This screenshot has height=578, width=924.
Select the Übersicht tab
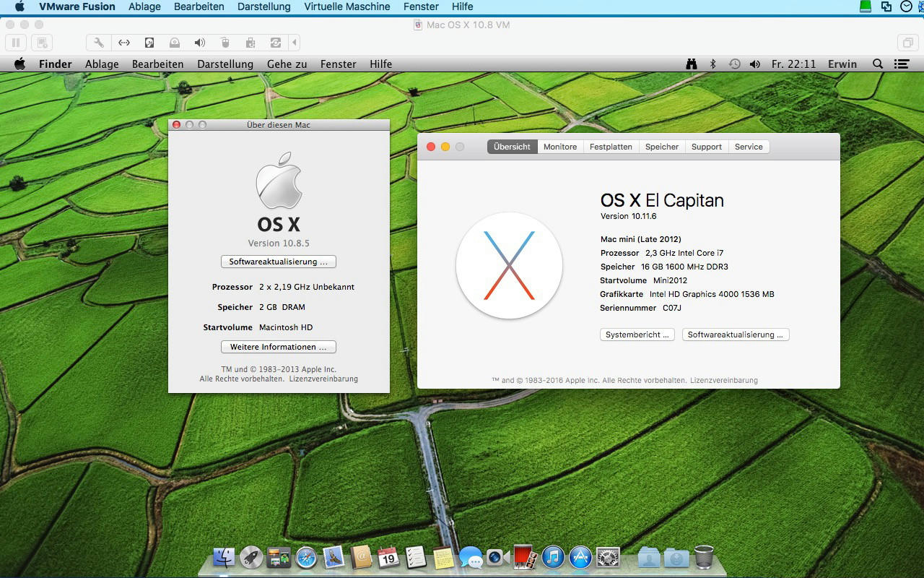pyautogui.click(x=513, y=147)
